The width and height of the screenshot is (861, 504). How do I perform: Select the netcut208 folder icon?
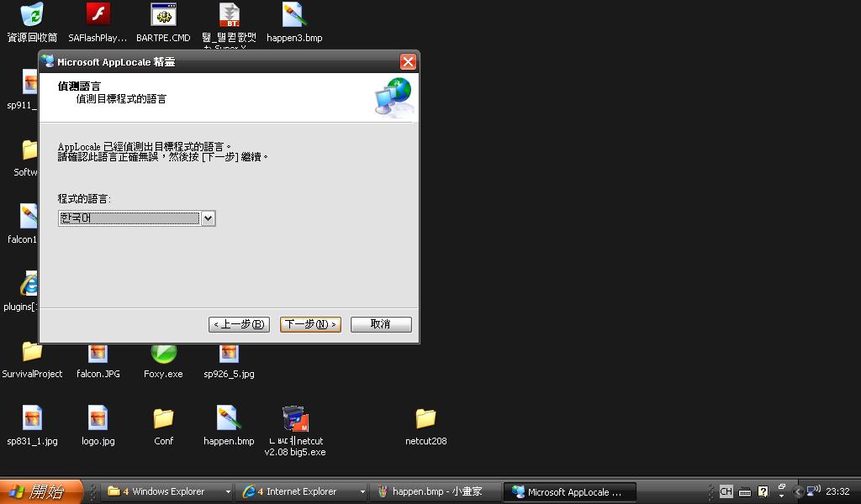point(425,419)
